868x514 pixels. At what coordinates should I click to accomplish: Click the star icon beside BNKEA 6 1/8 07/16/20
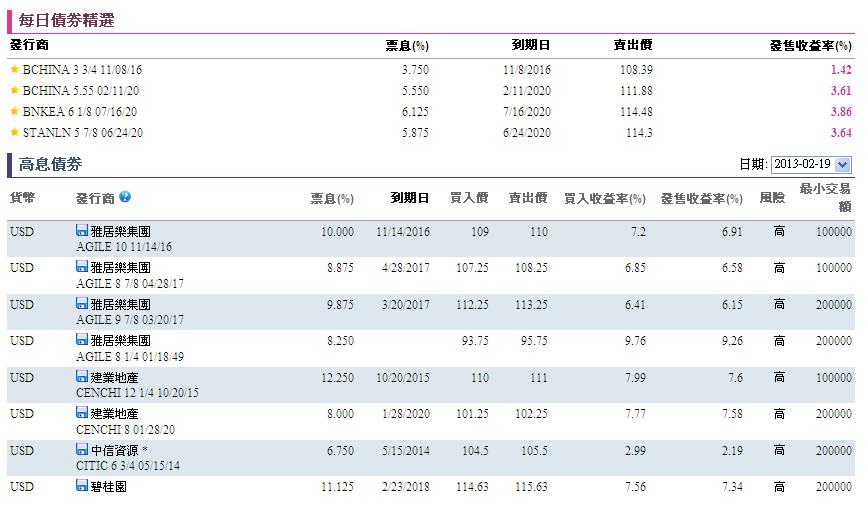pos(14,112)
